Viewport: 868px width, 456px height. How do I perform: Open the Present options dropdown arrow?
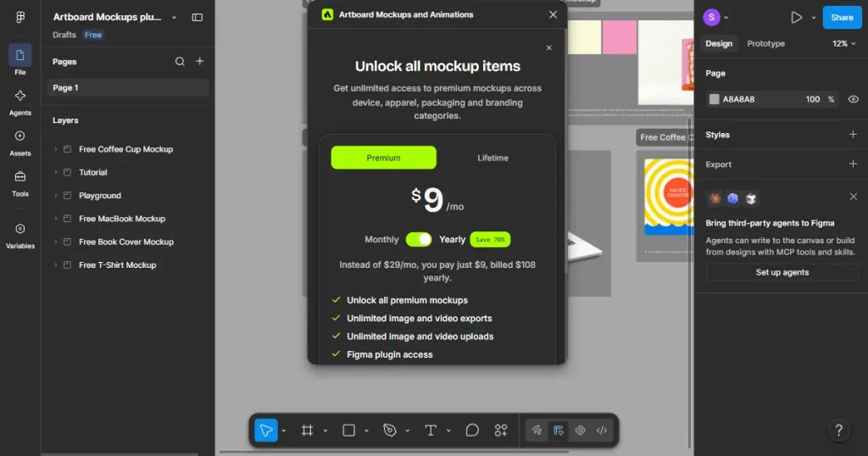[x=813, y=17]
